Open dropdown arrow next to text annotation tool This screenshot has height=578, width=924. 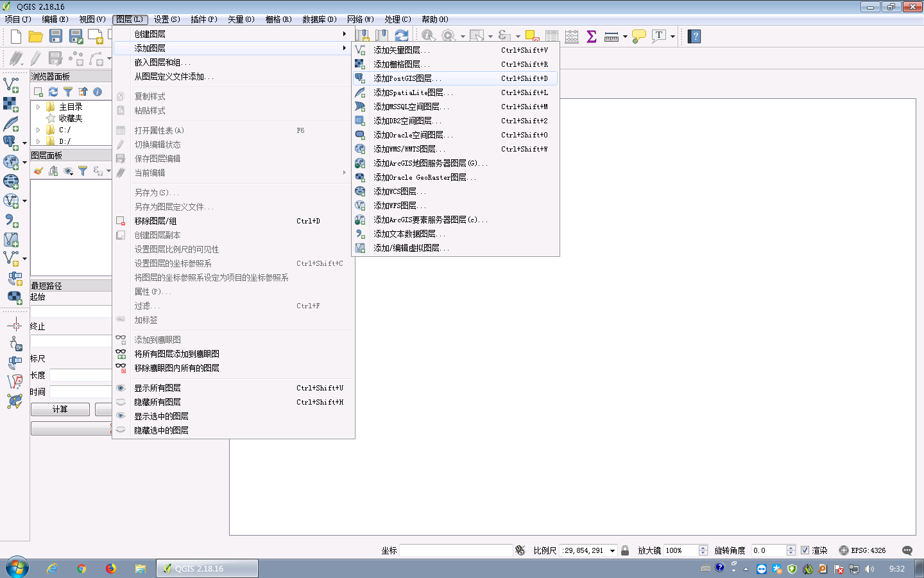pos(672,37)
